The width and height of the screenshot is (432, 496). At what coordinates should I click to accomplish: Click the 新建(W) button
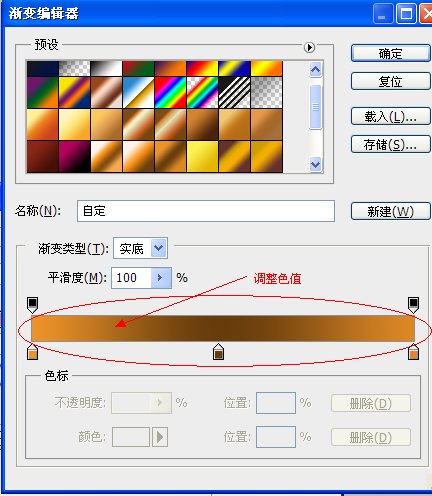(391, 211)
